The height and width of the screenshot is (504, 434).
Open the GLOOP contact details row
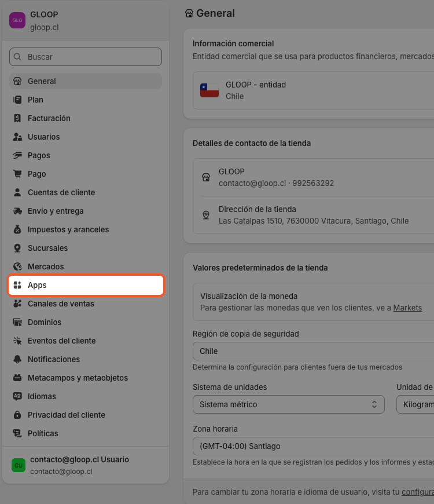(313, 177)
